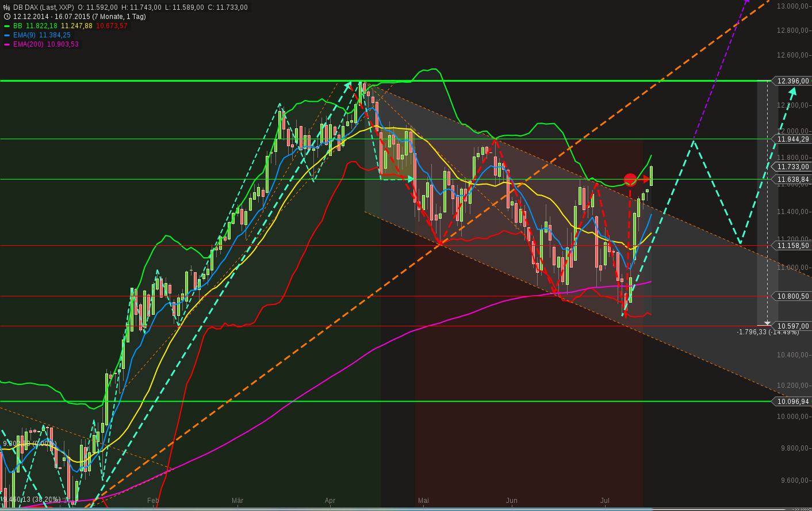Click the high value H: 11.743,00
Screen dimensions: 812x511
point(142,7)
